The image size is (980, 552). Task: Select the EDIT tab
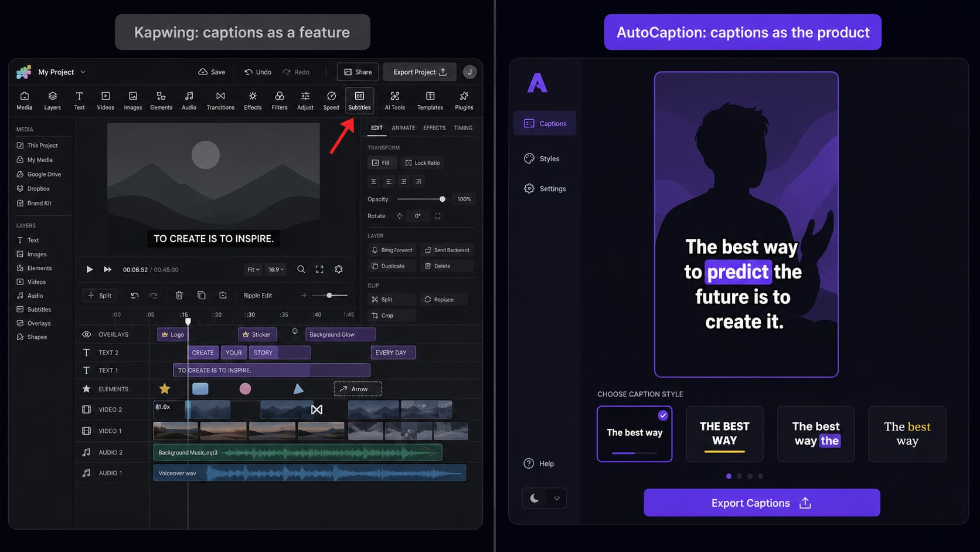(x=377, y=128)
